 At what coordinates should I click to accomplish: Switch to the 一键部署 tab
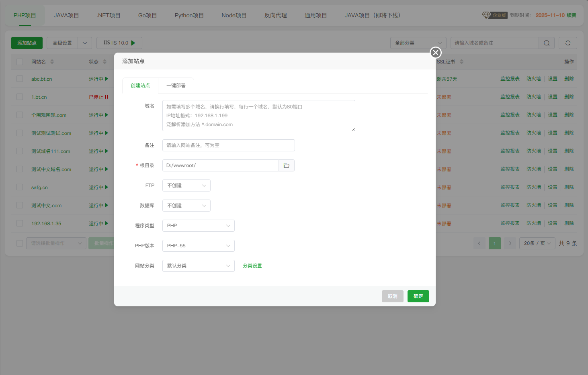[176, 86]
